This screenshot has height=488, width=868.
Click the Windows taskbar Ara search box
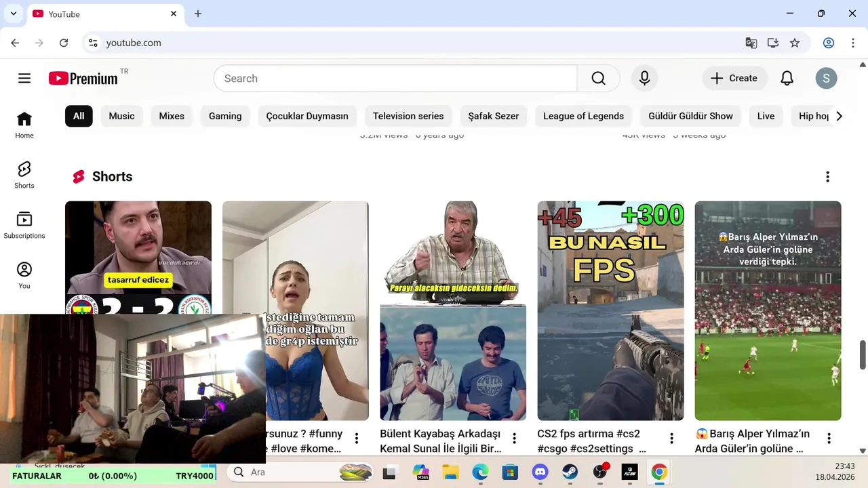(301, 472)
